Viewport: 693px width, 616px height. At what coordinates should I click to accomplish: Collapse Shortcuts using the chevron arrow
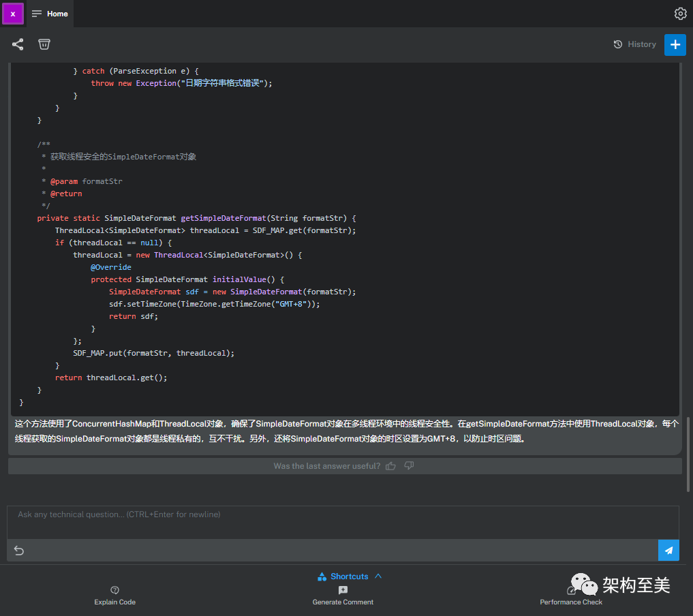(378, 576)
